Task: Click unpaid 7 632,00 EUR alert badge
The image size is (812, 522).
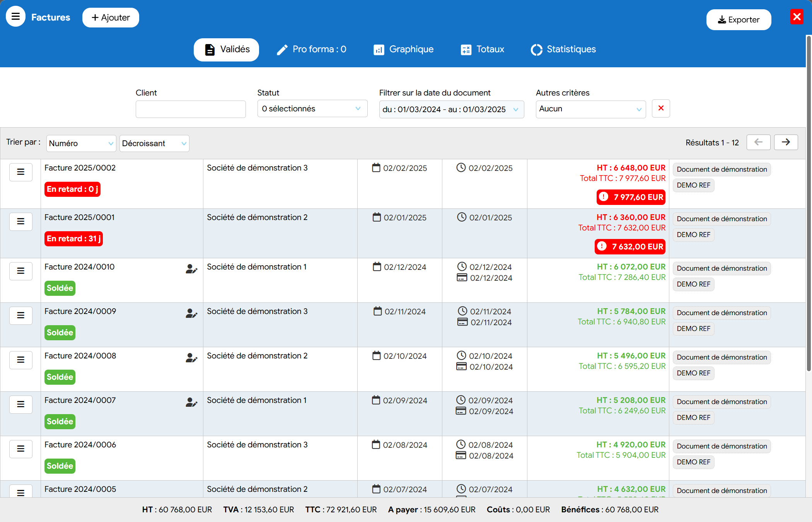Action: click(x=630, y=247)
